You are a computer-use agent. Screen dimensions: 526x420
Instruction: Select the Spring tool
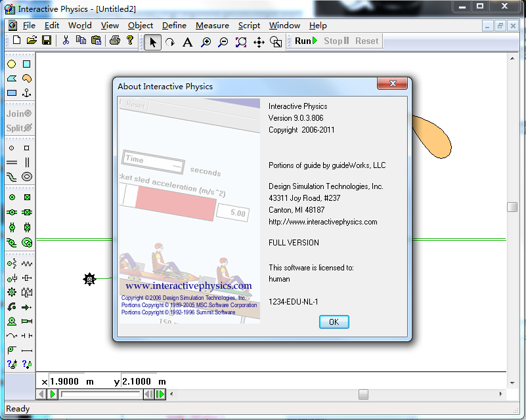pos(26,264)
